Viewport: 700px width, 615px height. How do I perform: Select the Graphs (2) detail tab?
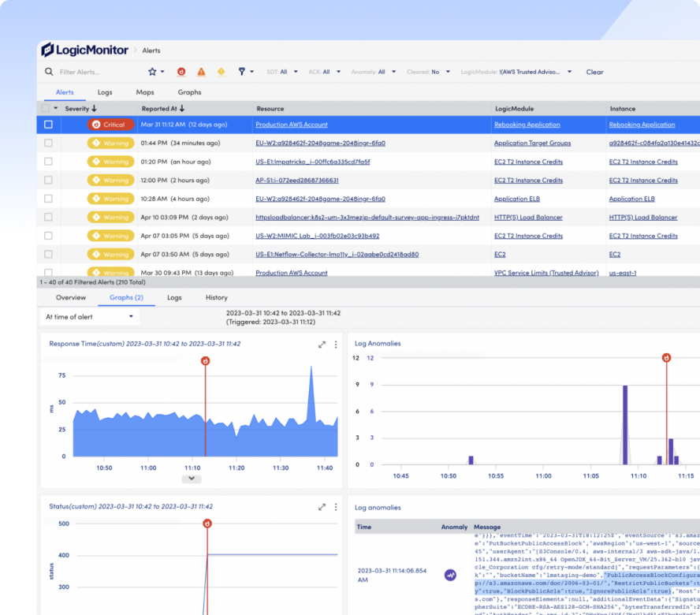tap(126, 297)
